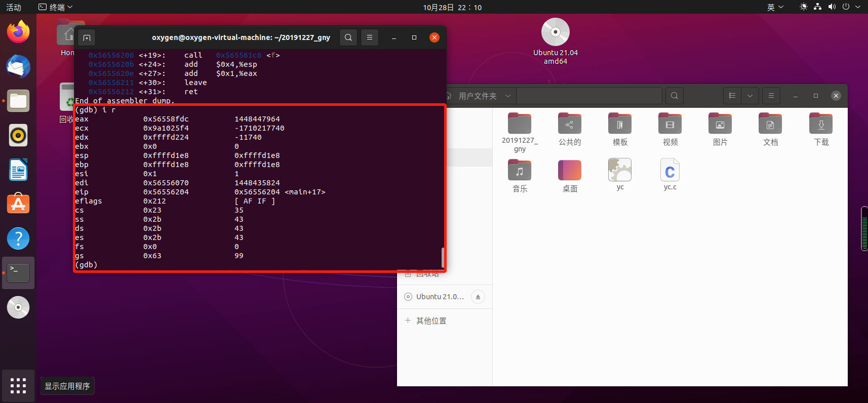
Task: Open Rhythmbox music player in dock
Action: pyautogui.click(x=18, y=135)
